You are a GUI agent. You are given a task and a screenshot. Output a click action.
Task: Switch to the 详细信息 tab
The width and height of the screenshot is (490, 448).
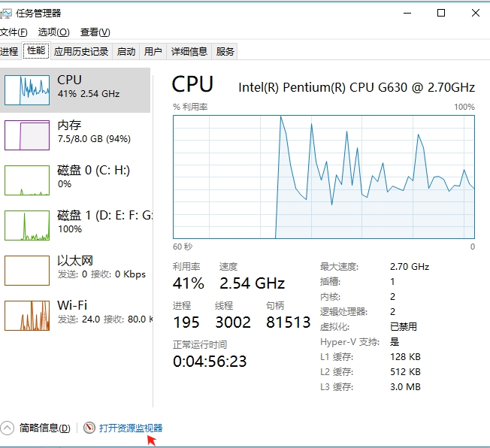click(x=189, y=51)
